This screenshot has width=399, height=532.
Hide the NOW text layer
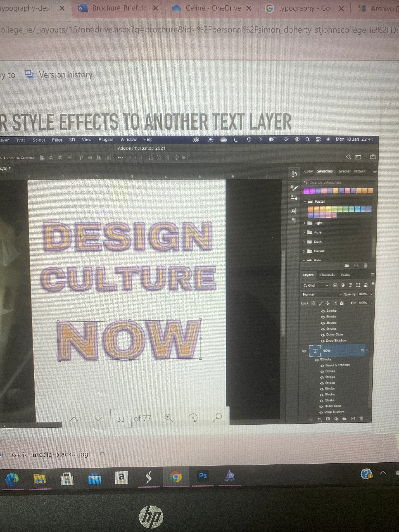pyautogui.click(x=304, y=351)
